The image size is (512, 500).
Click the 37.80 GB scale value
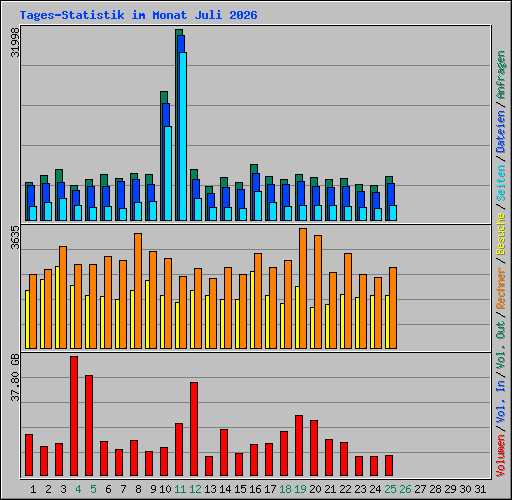tap(15, 378)
